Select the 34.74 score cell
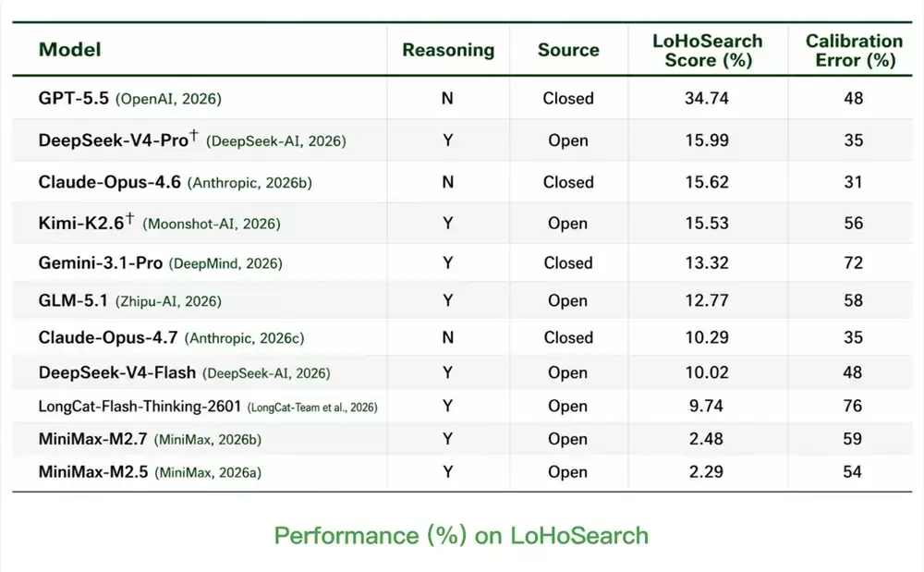 pos(707,98)
